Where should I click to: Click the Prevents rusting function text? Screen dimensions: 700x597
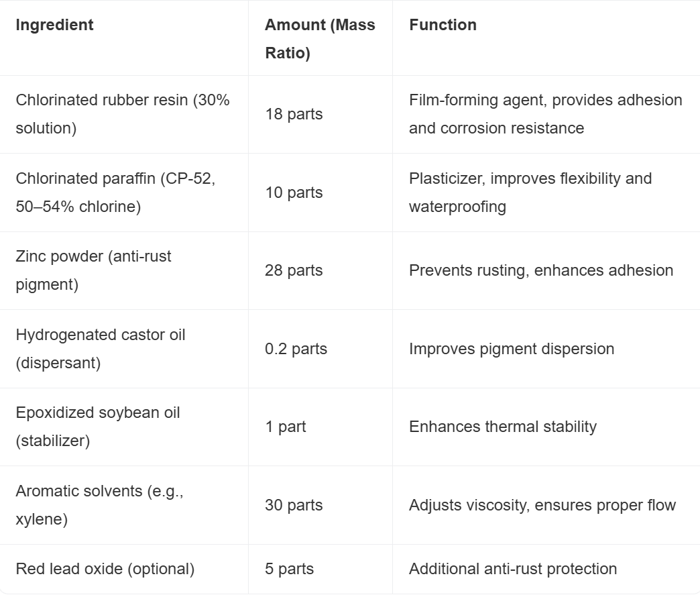pyautogui.click(x=540, y=270)
